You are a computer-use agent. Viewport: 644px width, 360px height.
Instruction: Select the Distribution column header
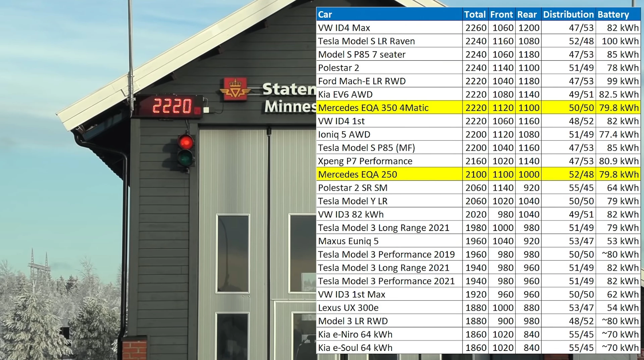coord(568,14)
